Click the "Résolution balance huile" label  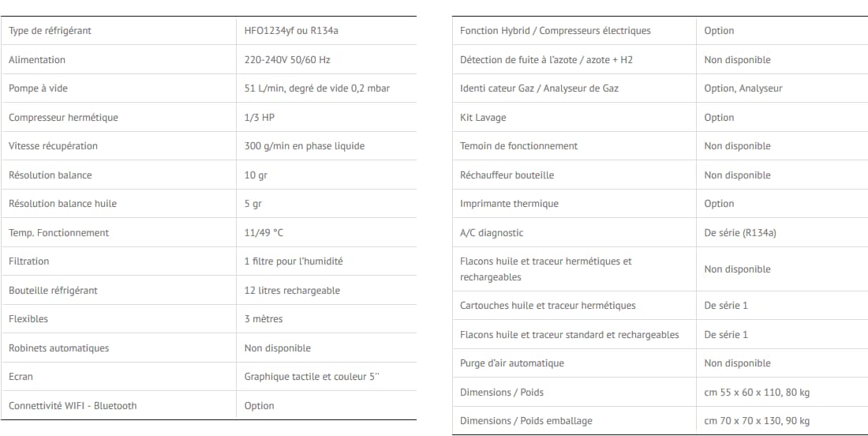coord(62,204)
